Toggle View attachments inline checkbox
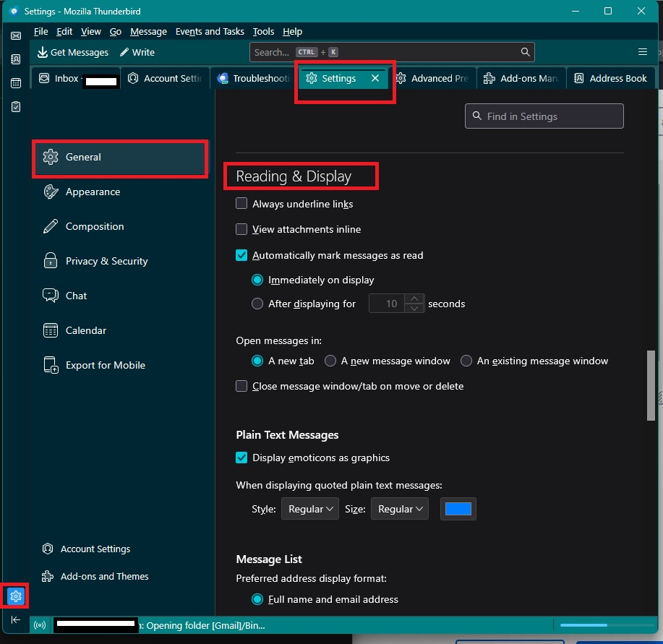 coord(242,229)
